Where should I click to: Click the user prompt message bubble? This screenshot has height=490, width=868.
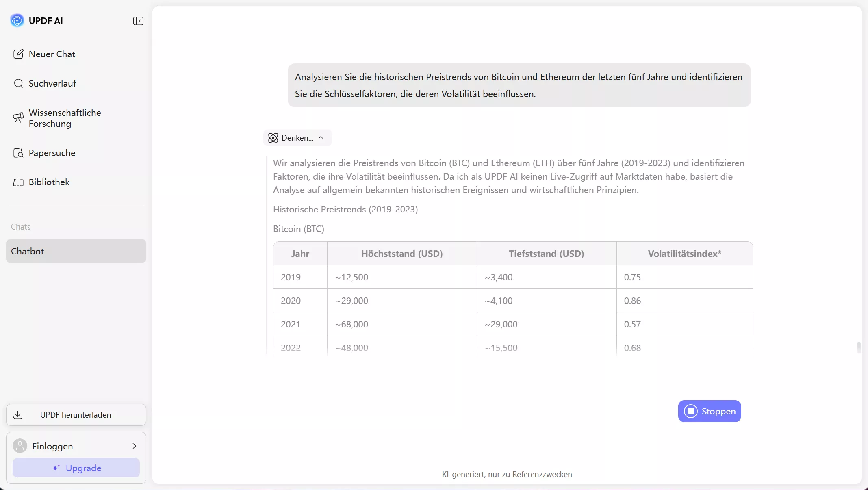pyautogui.click(x=519, y=85)
